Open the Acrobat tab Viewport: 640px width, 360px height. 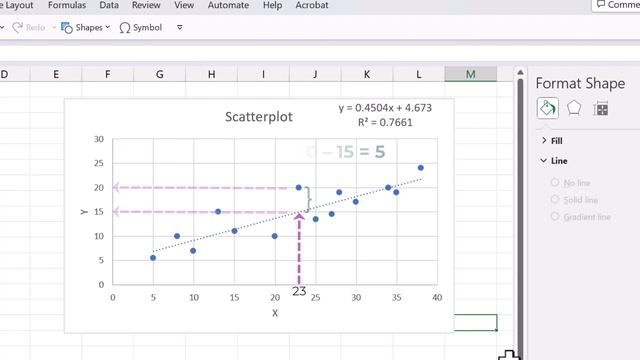(x=312, y=5)
